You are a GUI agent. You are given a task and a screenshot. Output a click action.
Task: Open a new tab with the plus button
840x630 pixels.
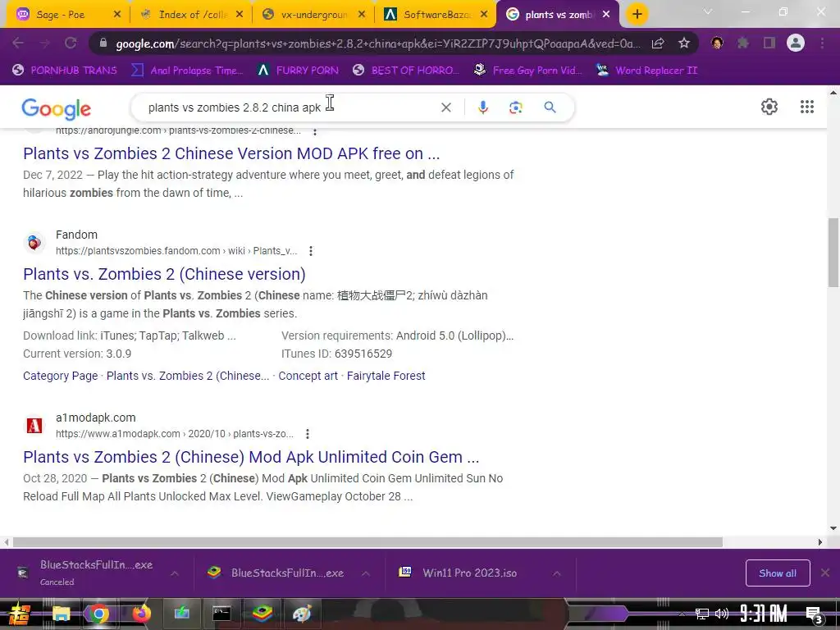pyautogui.click(x=637, y=15)
